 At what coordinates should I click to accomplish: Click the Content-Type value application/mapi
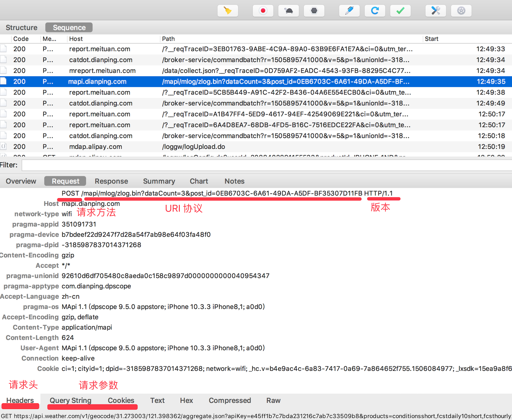coord(87,327)
